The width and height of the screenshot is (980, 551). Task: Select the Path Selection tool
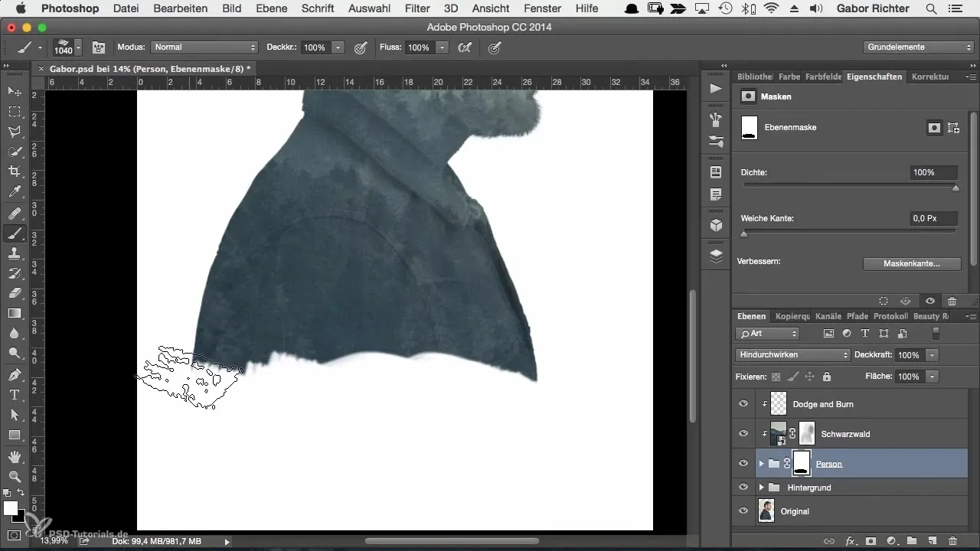click(15, 415)
